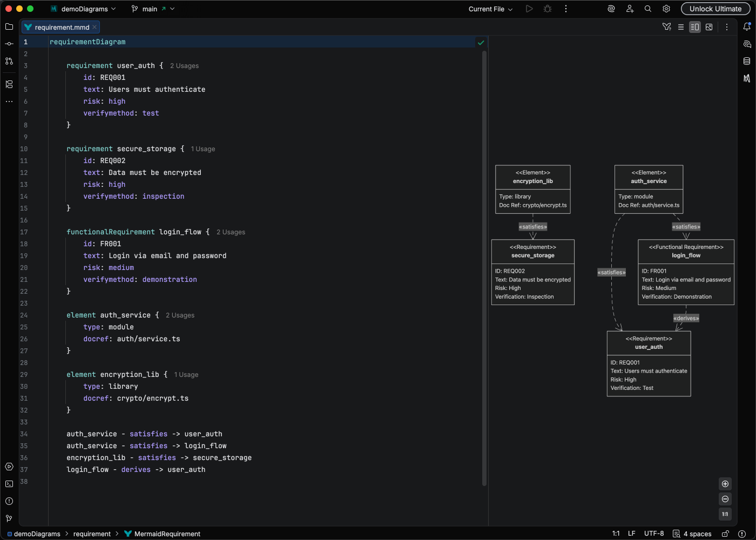
Task: Select the requirement.mmd editor tab
Action: tap(62, 27)
